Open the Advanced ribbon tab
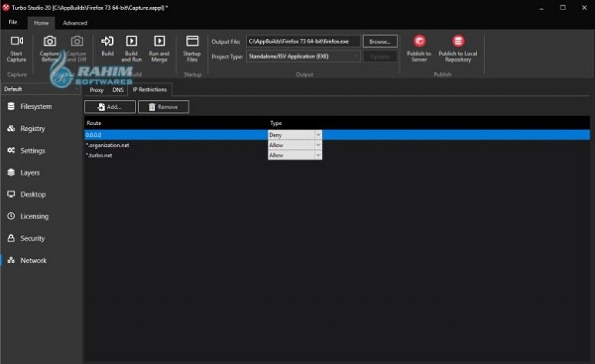 pyautogui.click(x=75, y=23)
